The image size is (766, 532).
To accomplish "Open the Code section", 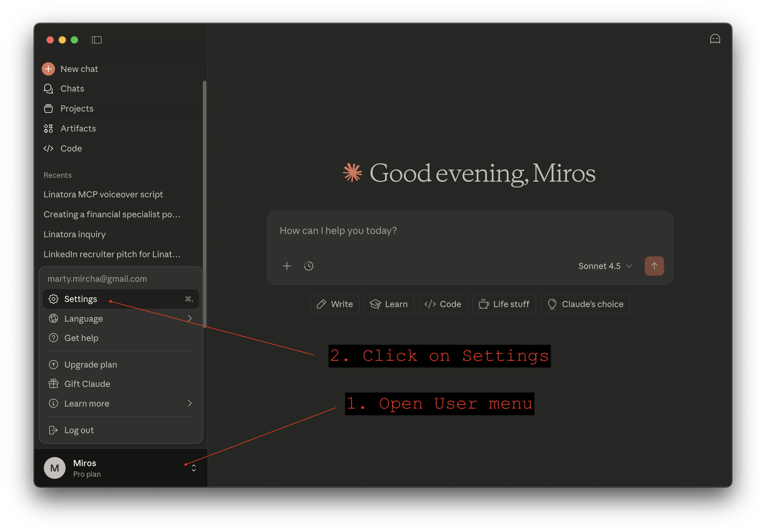I will point(71,148).
